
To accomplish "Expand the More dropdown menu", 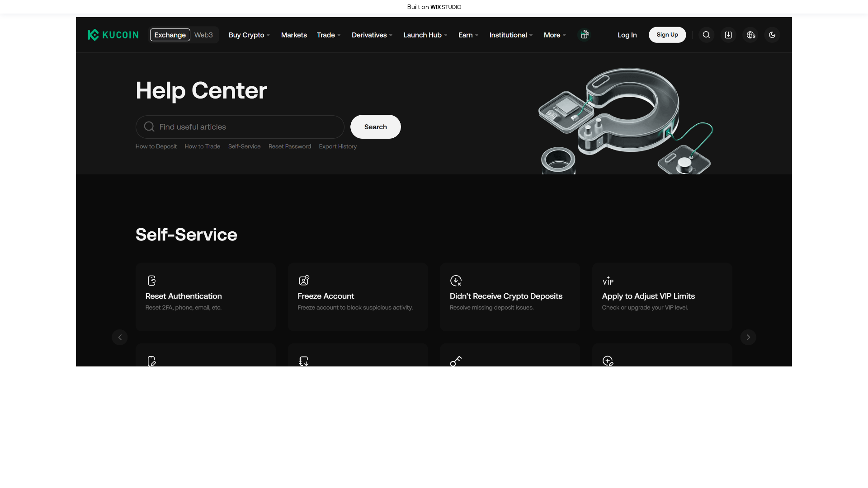I will point(555,35).
